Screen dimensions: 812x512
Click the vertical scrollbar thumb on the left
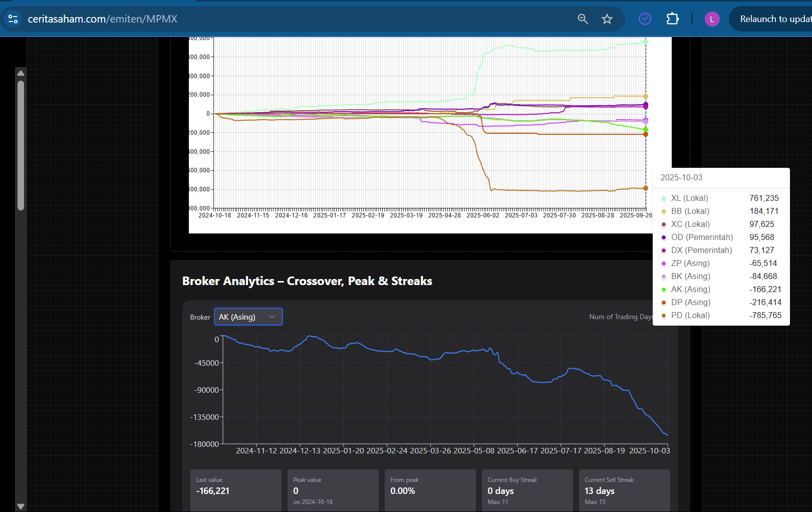click(21, 145)
